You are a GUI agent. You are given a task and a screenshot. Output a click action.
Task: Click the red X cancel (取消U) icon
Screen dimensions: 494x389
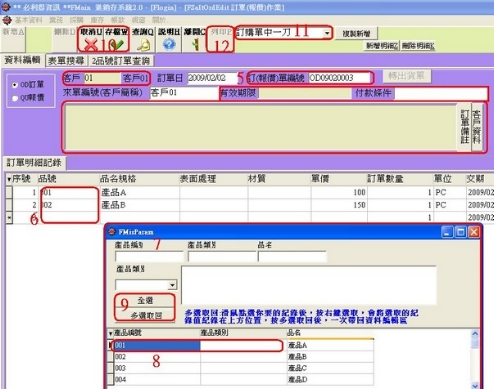coord(90,44)
